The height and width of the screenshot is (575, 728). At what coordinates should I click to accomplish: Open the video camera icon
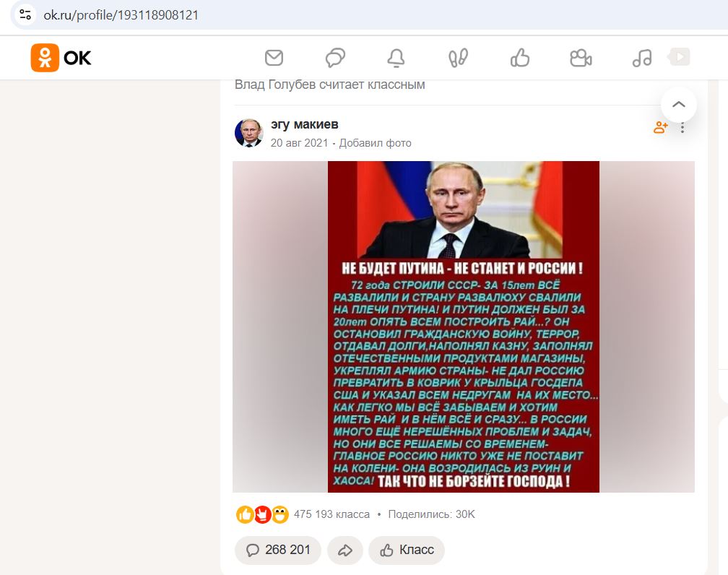(581, 58)
